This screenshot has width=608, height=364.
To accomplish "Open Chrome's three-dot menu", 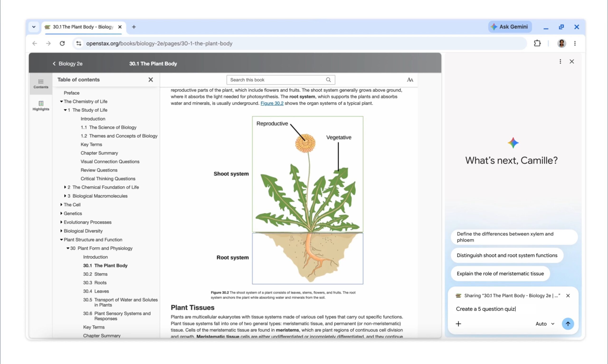I will pos(575,43).
